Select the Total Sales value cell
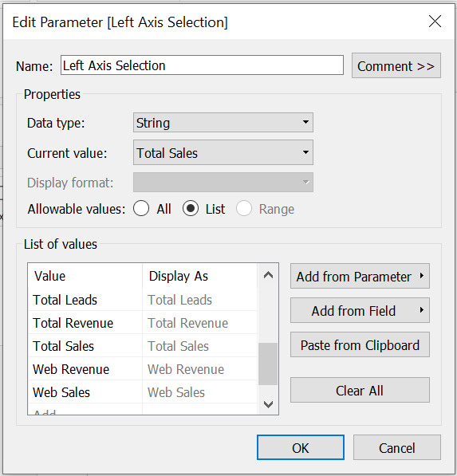457x476 pixels. 85,346
